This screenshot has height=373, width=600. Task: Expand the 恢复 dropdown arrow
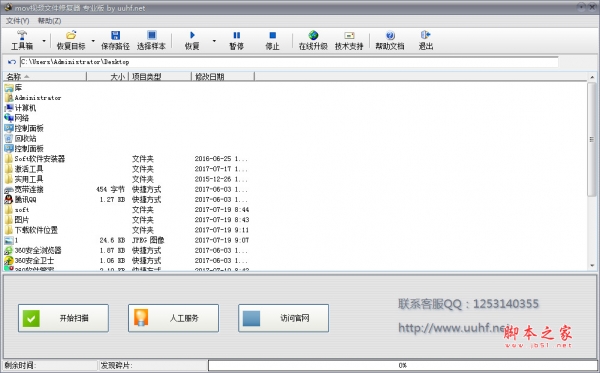coord(214,41)
